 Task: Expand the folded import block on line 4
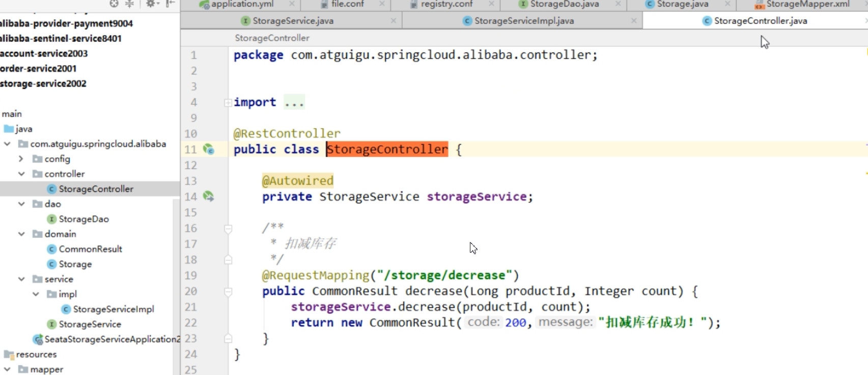click(x=228, y=102)
